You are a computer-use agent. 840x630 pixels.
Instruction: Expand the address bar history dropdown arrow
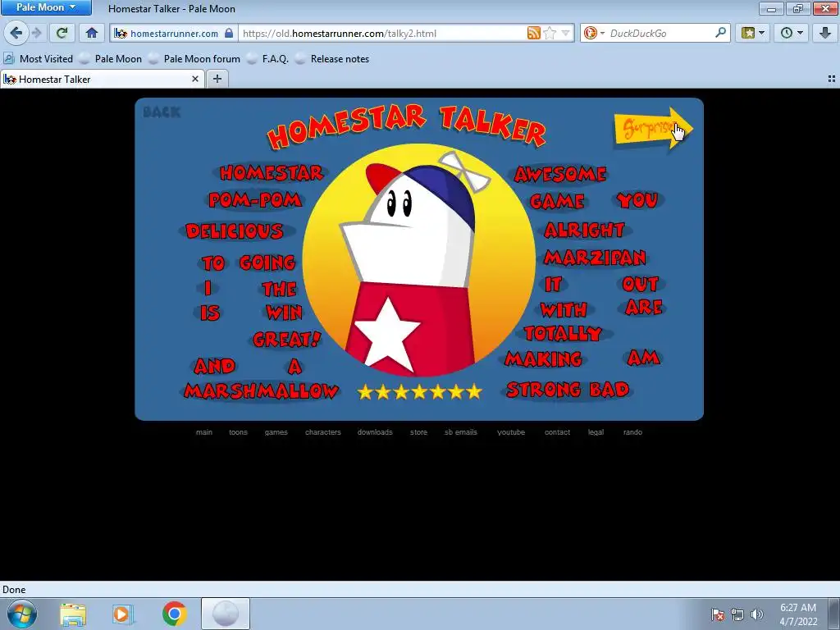pyautogui.click(x=566, y=33)
